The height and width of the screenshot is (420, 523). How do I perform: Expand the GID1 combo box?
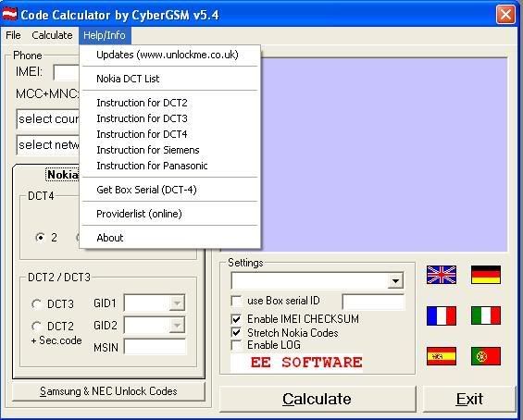point(177,303)
